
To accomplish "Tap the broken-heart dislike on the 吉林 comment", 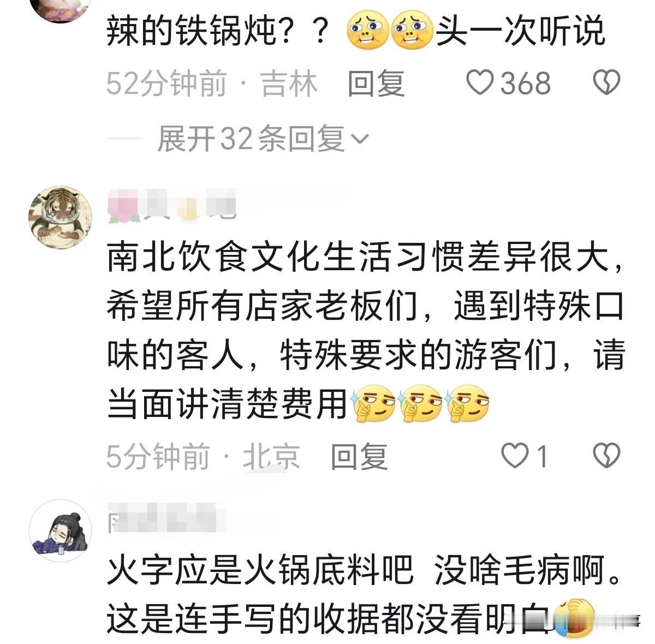I will 606,84.
